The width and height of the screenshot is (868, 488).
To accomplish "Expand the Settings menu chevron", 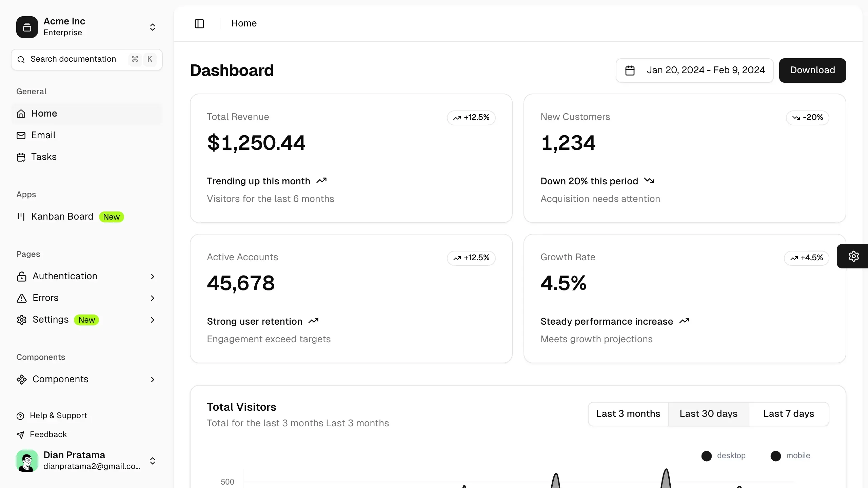I will pyautogui.click(x=152, y=320).
